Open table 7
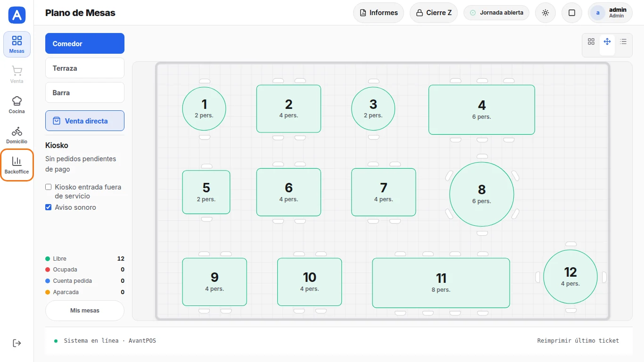Image resolution: width=644 pixels, height=362 pixels. [x=384, y=192]
